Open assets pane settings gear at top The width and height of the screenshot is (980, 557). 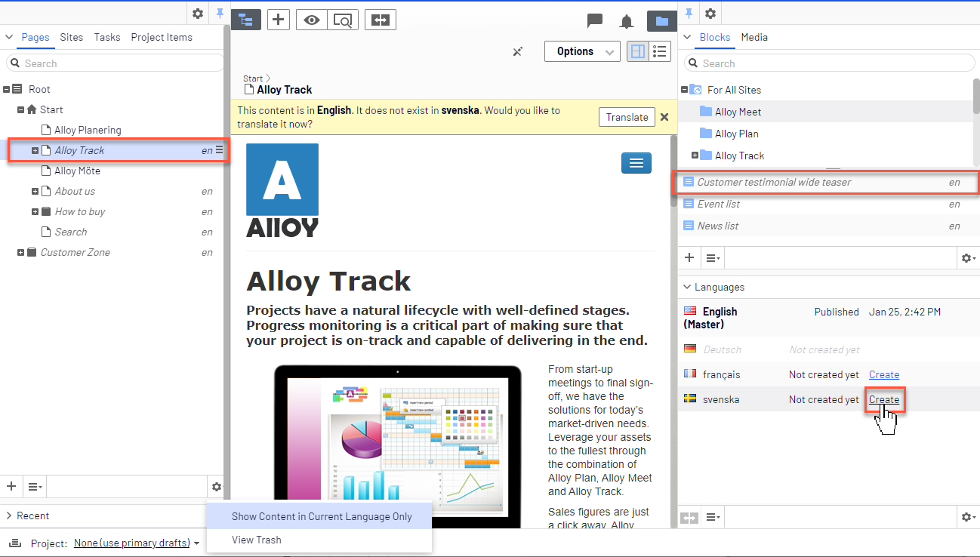pyautogui.click(x=710, y=14)
